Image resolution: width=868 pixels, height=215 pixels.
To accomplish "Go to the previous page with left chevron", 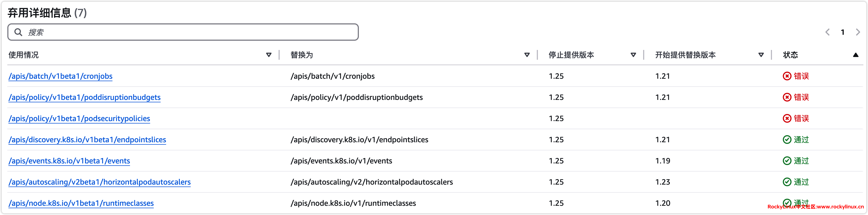I will (828, 32).
